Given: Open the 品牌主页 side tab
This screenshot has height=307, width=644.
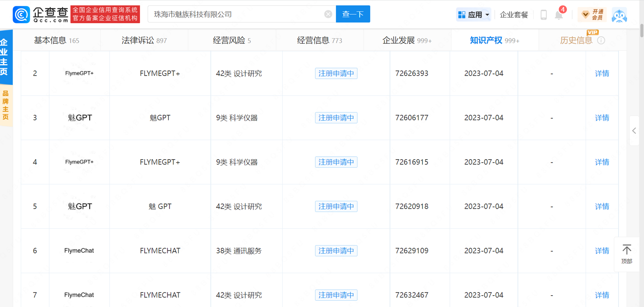Looking at the screenshot, I should (5, 105).
